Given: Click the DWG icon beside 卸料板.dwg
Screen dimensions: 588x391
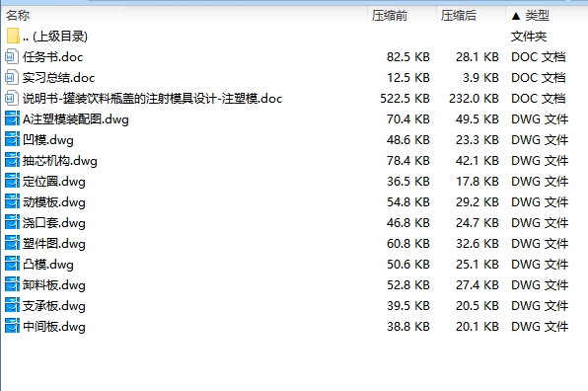Looking at the screenshot, I should (x=12, y=284).
